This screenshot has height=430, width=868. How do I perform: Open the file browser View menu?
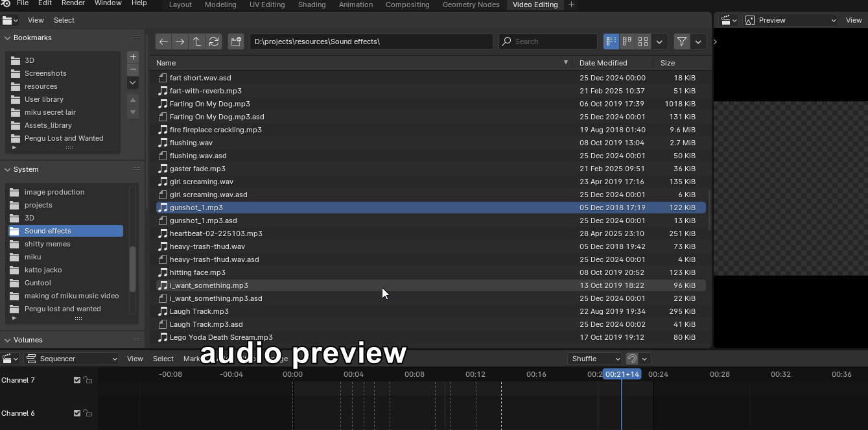[x=36, y=20]
